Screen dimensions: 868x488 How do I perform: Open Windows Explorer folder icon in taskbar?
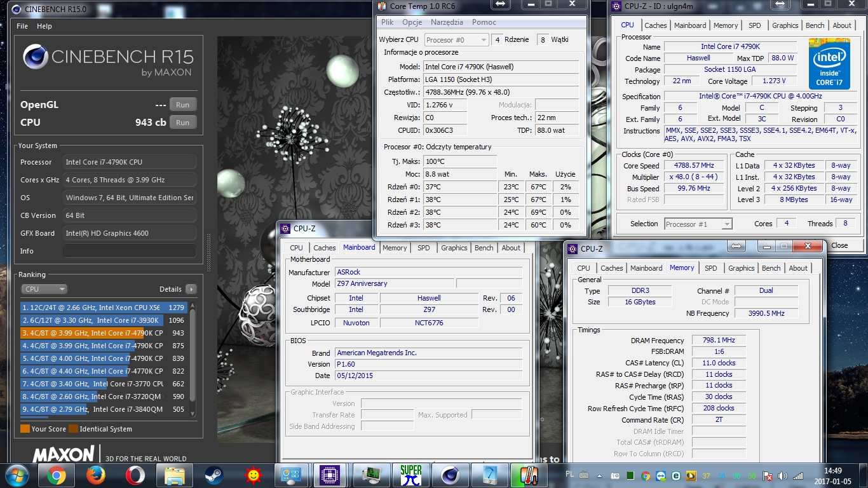pos(174,475)
